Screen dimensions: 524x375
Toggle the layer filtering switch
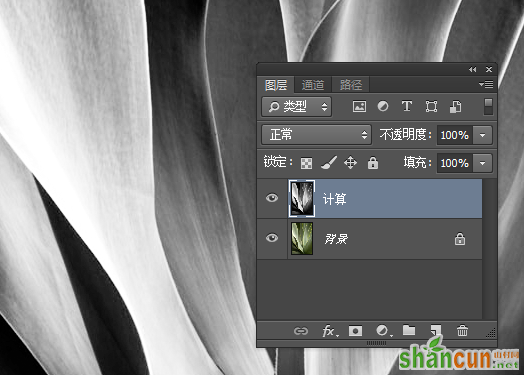click(488, 107)
